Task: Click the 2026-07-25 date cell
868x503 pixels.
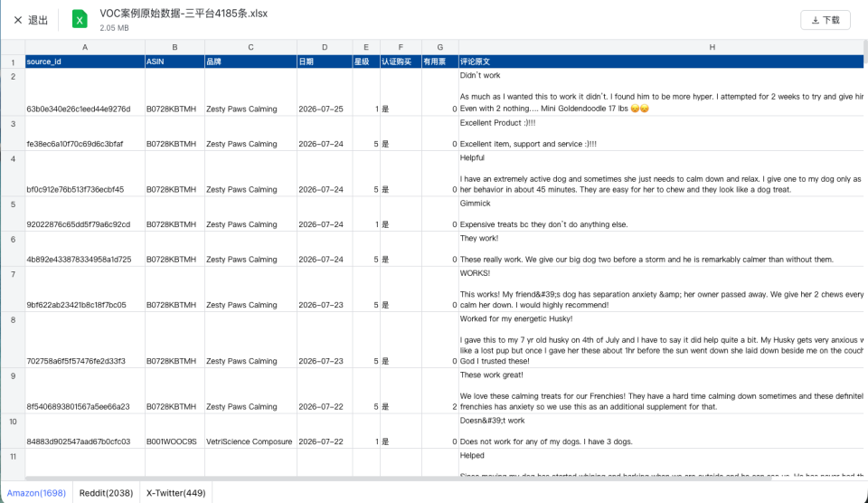Action: 325,92
